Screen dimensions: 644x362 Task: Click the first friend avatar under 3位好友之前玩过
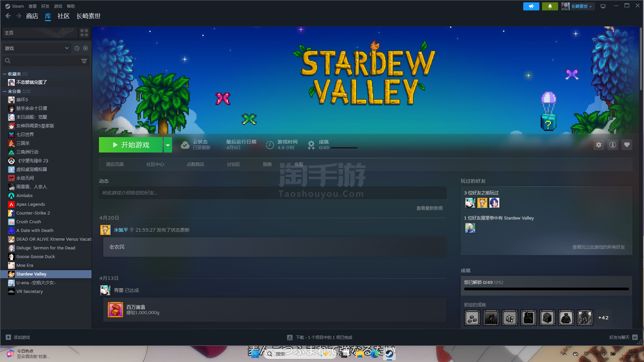(x=470, y=203)
